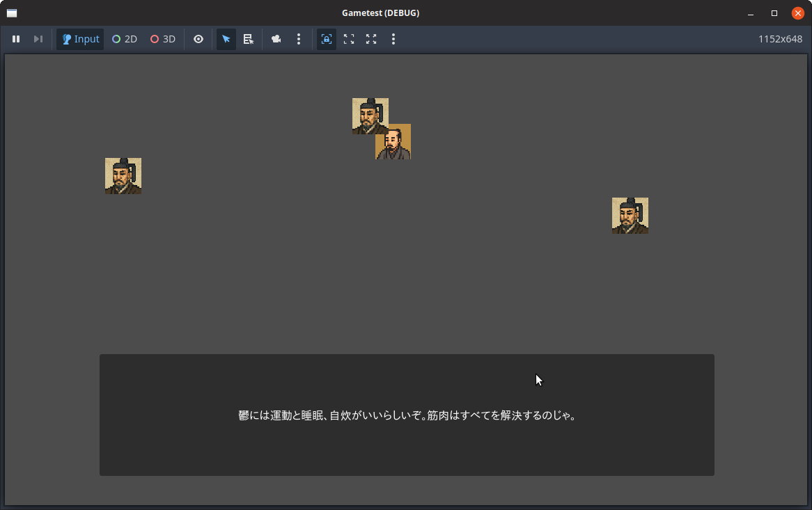
Task: Click the window menu icon in title bar
Action: click(x=12, y=13)
